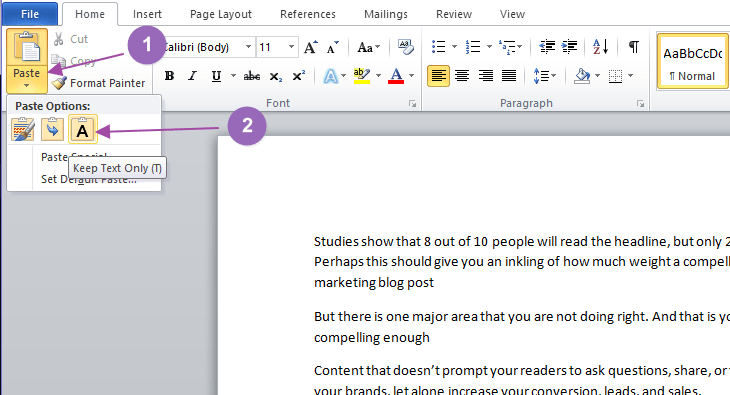This screenshot has width=730, height=395.
Task: Click the Format Painter tool
Action: (98, 83)
